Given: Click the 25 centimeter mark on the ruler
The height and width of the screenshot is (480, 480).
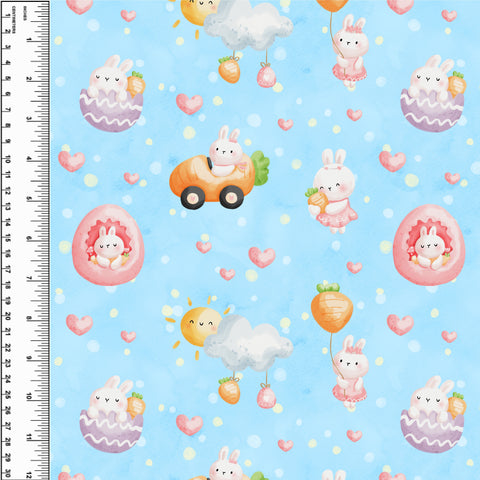Looking at the screenshot, I should 7,395.
